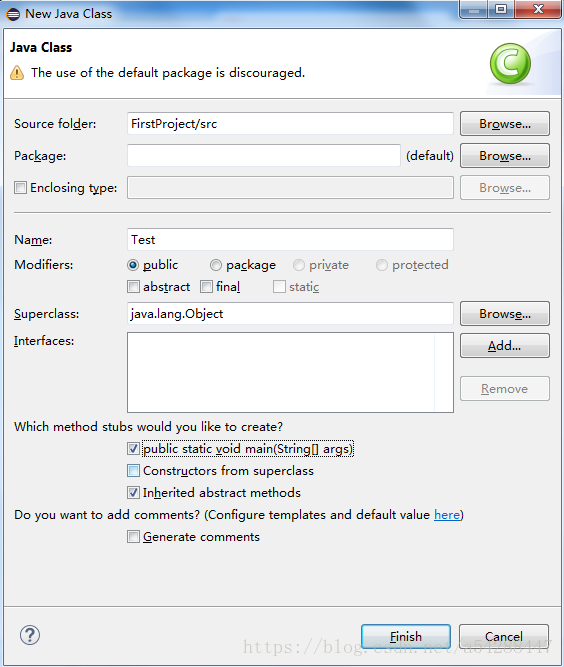The height and width of the screenshot is (667, 564).
Task: Enable Constructors from superclass option
Action: [133, 471]
